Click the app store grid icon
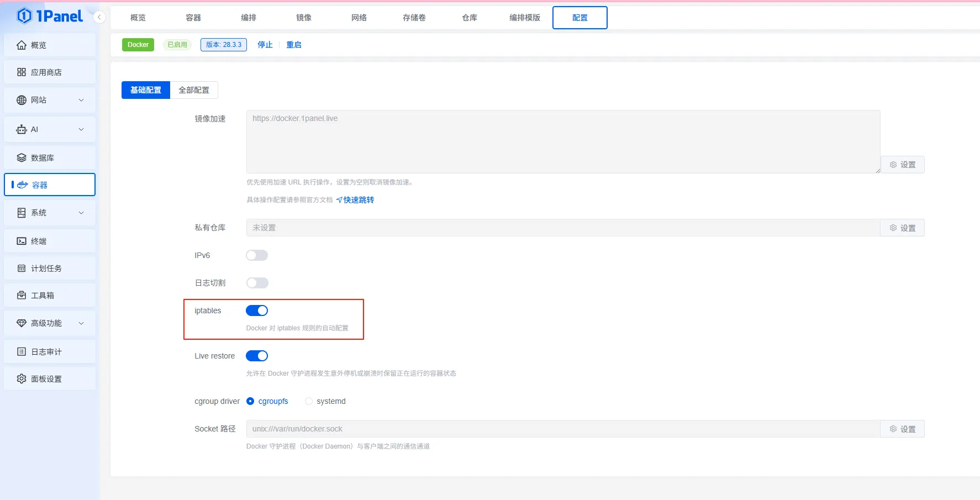Screen dimensions: 980x500 (x=22, y=72)
